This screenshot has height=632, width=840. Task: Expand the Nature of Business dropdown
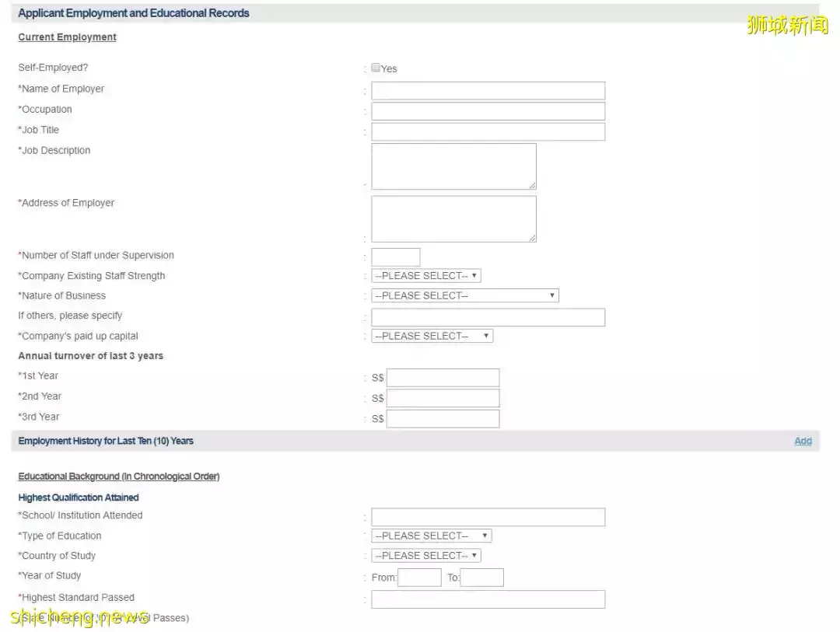[464, 296]
